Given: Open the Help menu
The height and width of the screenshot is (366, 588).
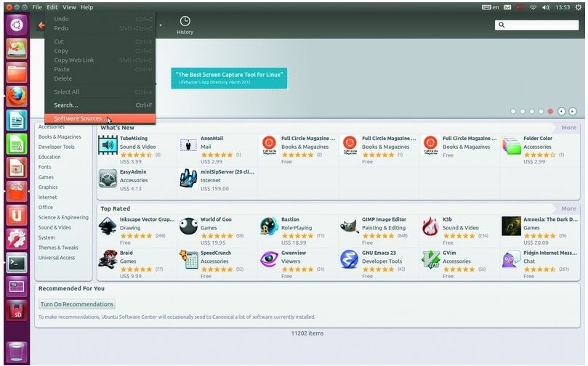Looking at the screenshot, I should [87, 7].
